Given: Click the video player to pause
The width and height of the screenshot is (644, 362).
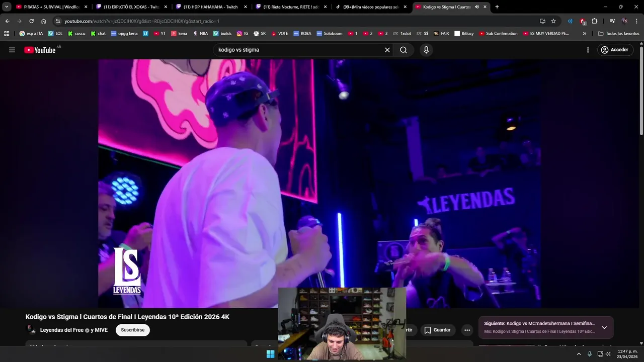Looking at the screenshot, I should click(319, 184).
